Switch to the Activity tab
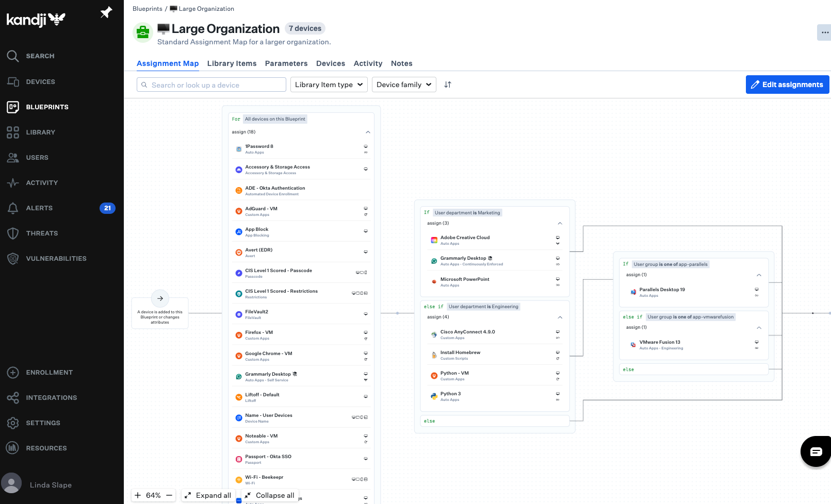The width and height of the screenshot is (831, 504). click(x=368, y=63)
